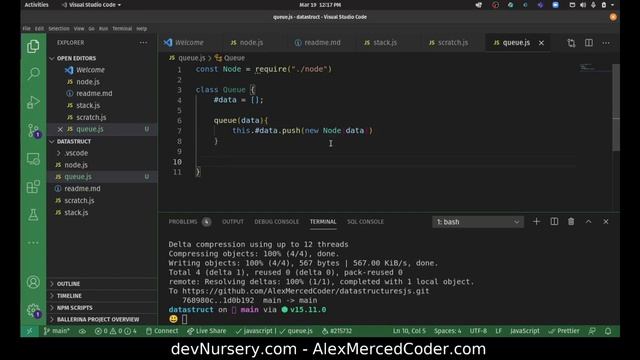
Task: Open Visual Studio Code app menu
Action: 91,5
